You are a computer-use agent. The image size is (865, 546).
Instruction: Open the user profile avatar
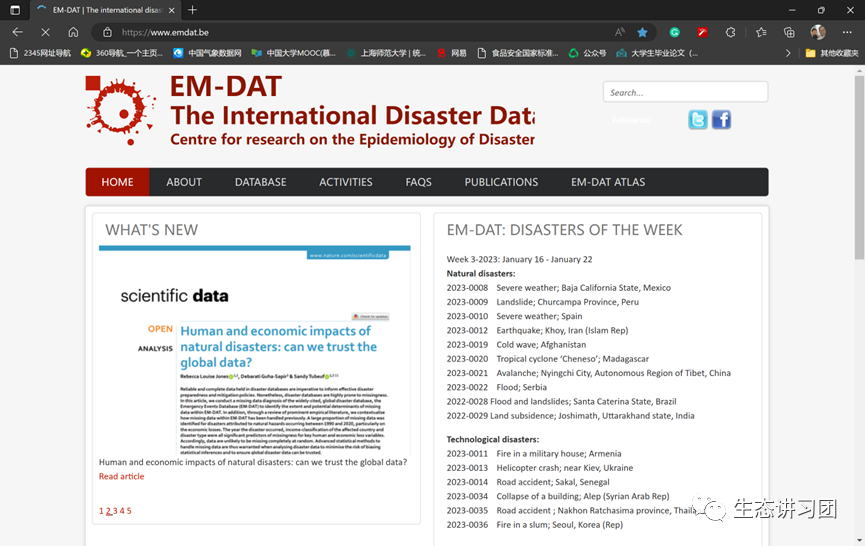tap(818, 32)
